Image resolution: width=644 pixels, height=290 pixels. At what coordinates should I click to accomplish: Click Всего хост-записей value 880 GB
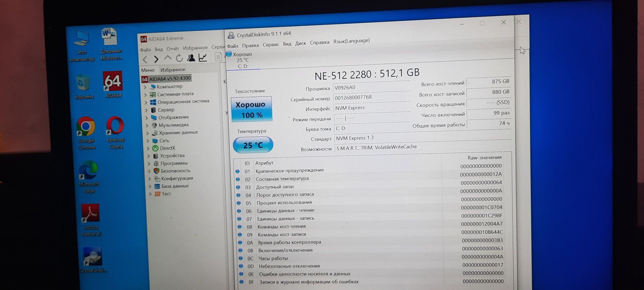(488, 92)
